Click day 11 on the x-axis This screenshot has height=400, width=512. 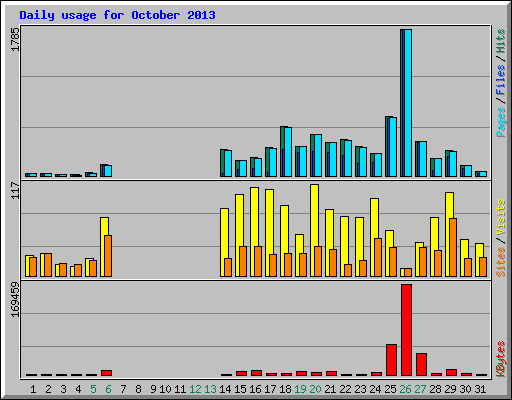click(x=180, y=389)
